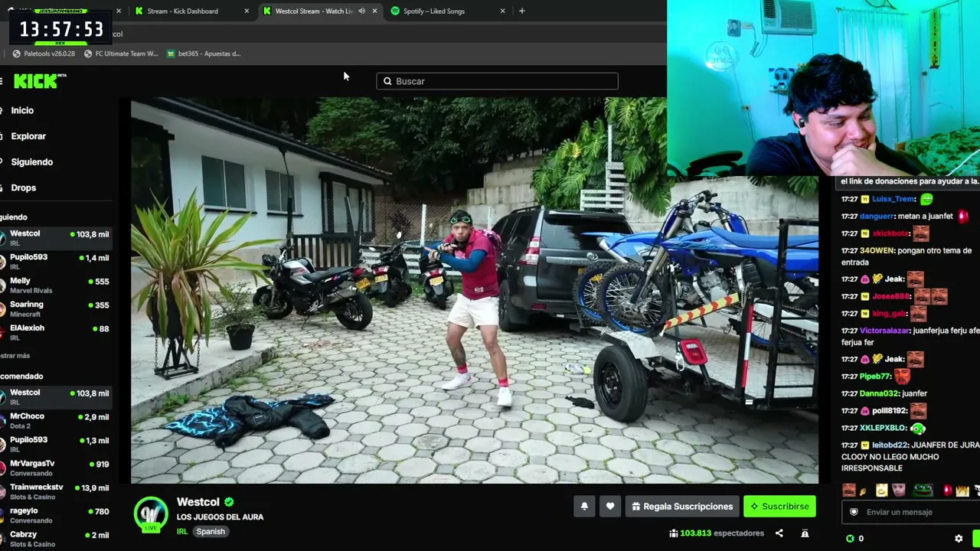Click chat username danguerr
Screen dimensions: 980x551
click(877, 216)
